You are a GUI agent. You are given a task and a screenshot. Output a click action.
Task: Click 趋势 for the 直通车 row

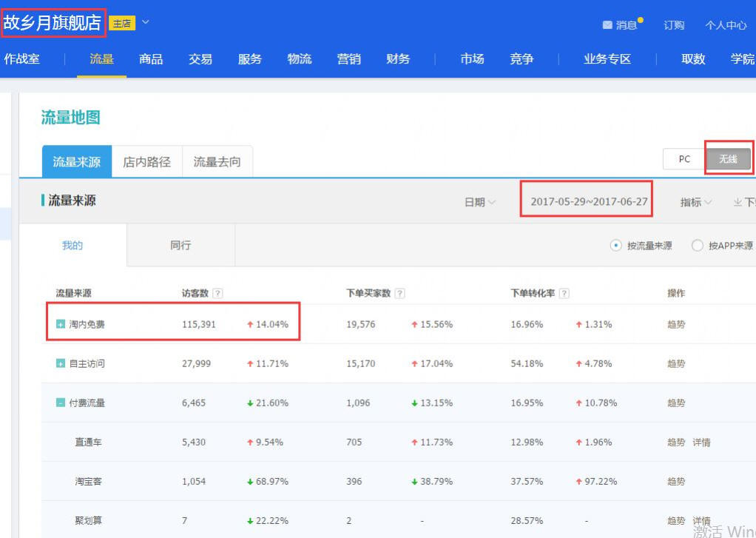[x=676, y=442]
